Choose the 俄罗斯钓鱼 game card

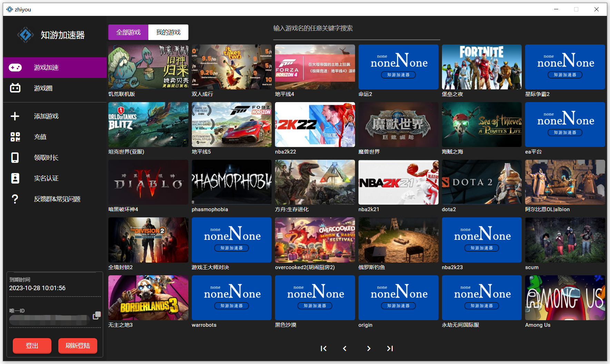(x=399, y=240)
